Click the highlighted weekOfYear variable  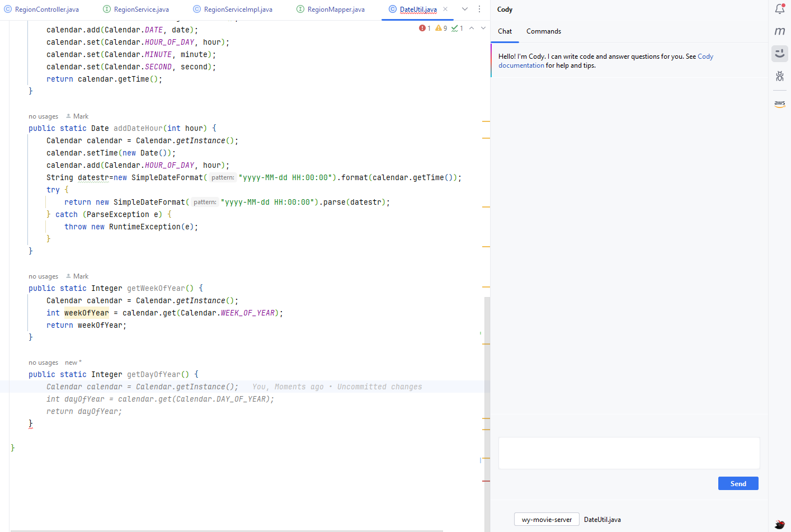coord(87,313)
